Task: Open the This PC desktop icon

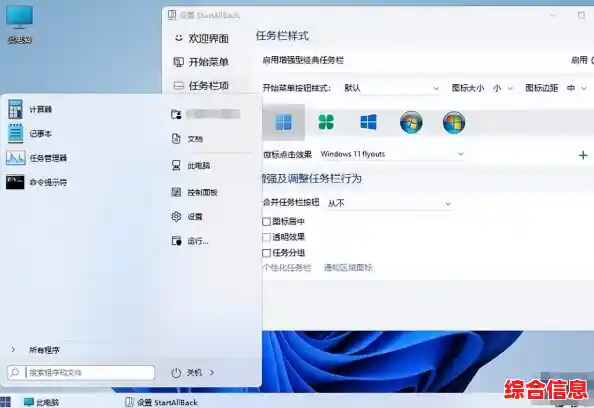Action: tap(19, 24)
